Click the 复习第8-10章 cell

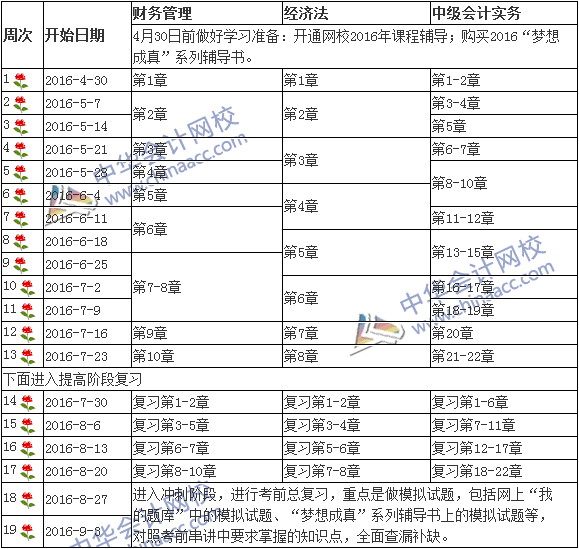click(x=207, y=471)
